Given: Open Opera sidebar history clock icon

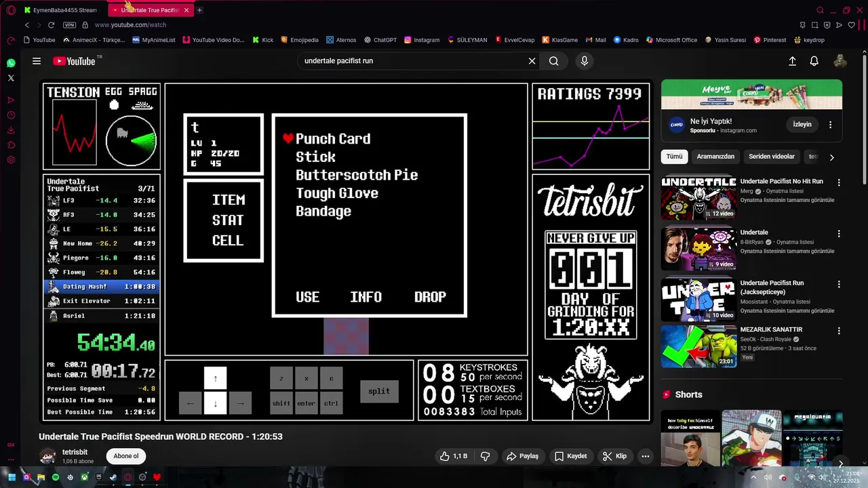Looking at the screenshot, I should (x=11, y=115).
